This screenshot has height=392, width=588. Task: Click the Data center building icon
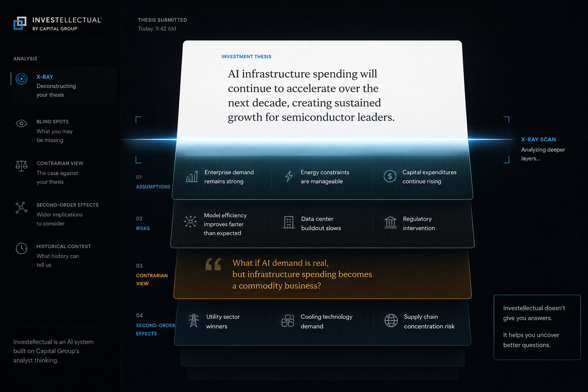click(x=289, y=222)
